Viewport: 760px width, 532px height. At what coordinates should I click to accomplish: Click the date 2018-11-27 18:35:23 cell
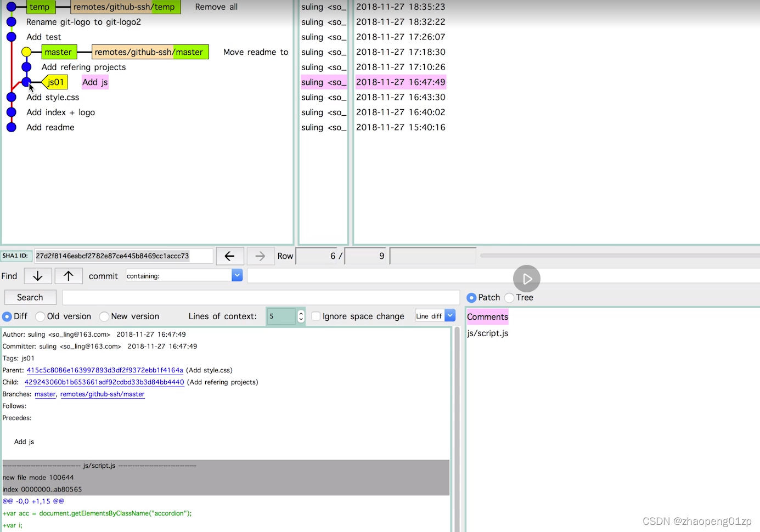pyautogui.click(x=401, y=7)
